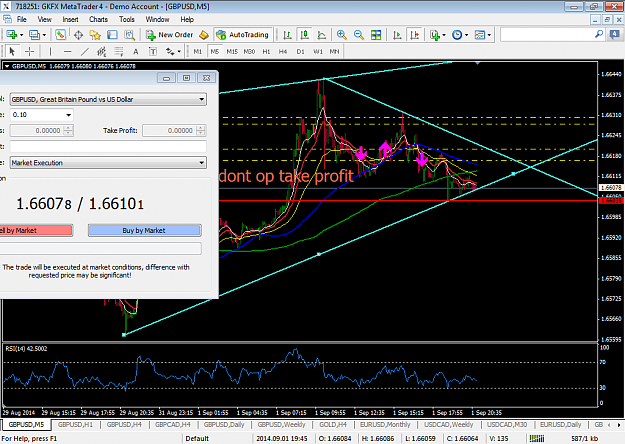Select the Cursor arrow tool
Viewport: 625px width, 444px height.
(x=12, y=51)
